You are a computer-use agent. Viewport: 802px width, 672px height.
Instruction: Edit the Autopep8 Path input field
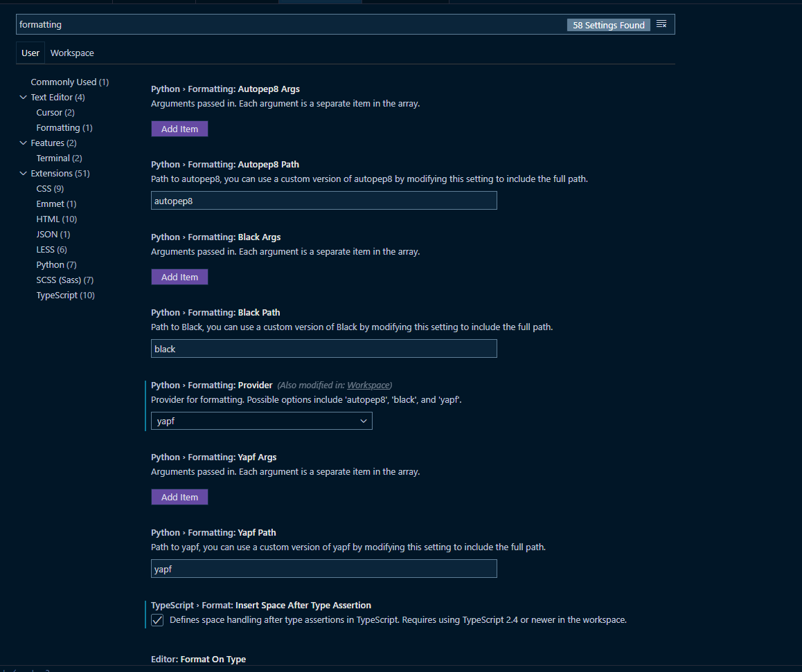[323, 201]
